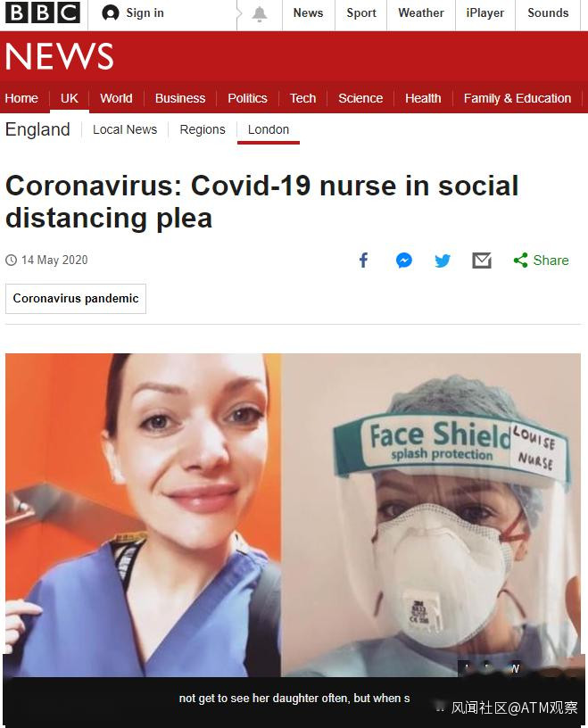The height and width of the screenshot is (728, 588).
Task: Open Family & Education section
Action: click(517, 98)
